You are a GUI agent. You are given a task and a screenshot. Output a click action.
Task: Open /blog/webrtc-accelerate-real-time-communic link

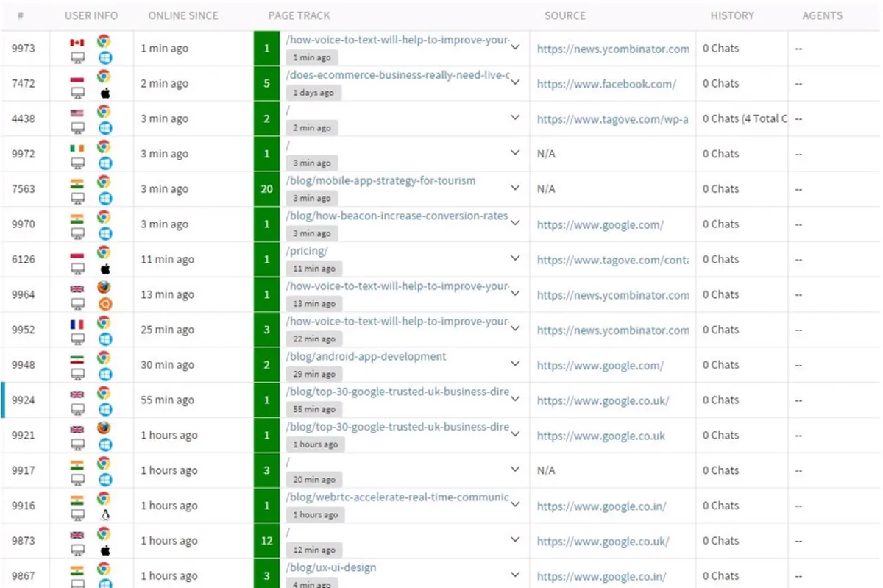[x=397, y=497]
